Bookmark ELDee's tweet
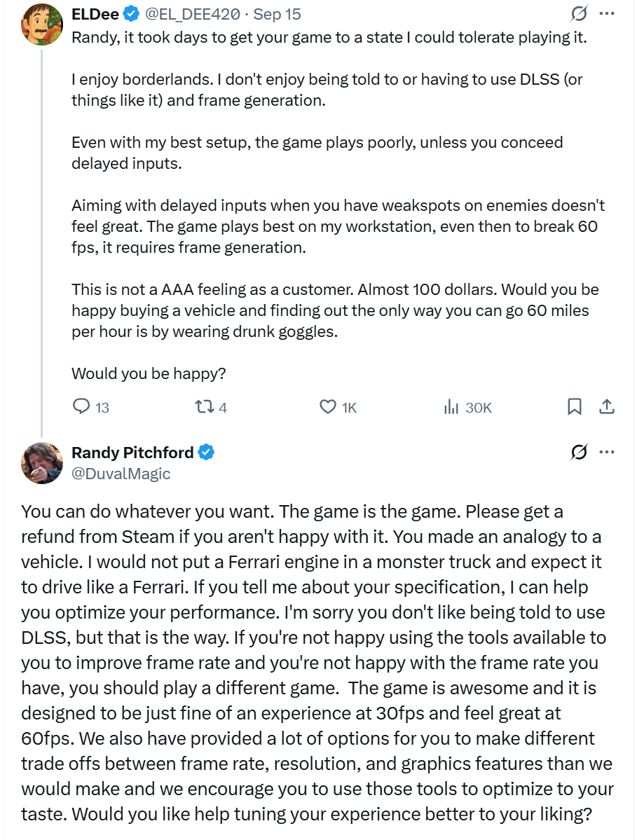The width and height of the screenshot is (637, 840). [x=575, y=406]
